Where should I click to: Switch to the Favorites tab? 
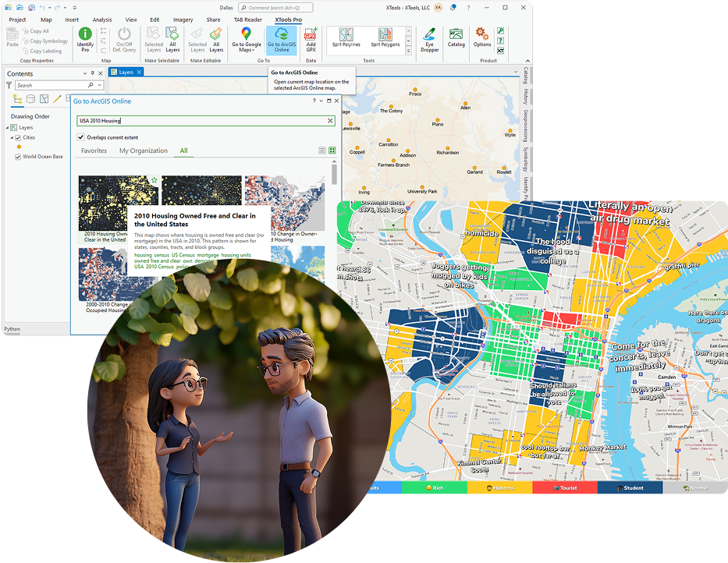94,150
